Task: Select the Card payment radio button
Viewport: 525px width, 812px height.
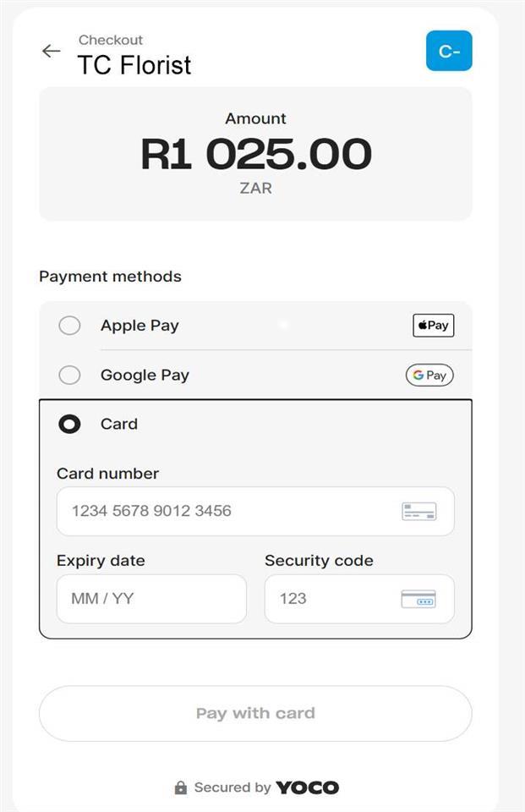Action: (x=69, y=424)
